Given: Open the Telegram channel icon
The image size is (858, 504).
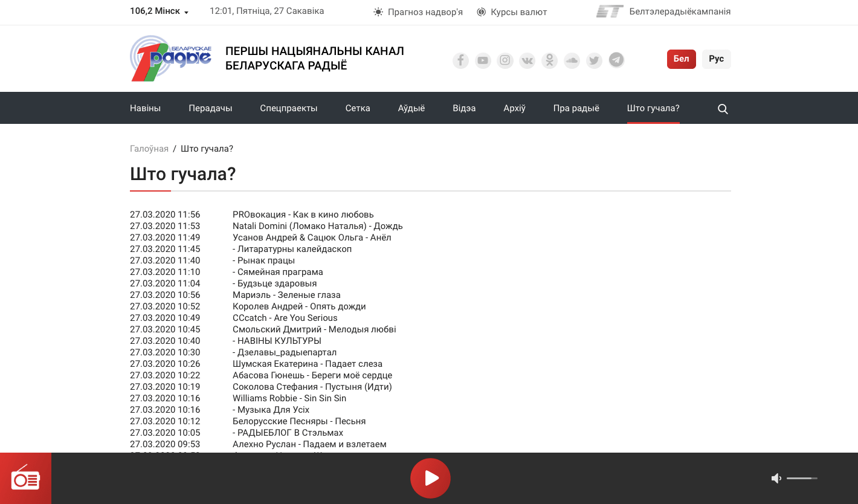Looking at the screenshot, I should pos(616,60).
